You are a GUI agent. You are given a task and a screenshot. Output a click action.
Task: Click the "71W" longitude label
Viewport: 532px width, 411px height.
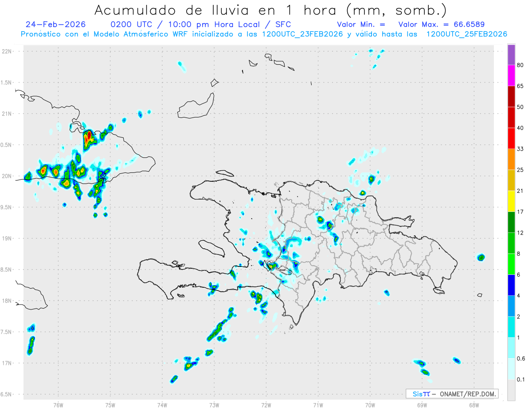(318, 405)
